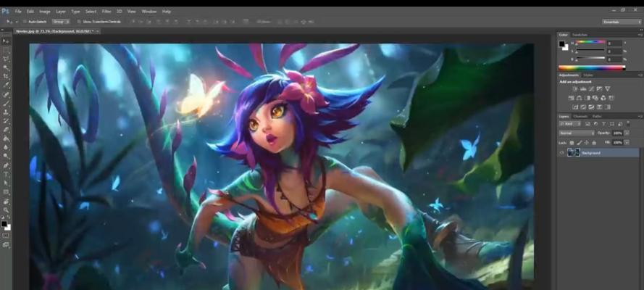The image size is (644, 290).
Task: Add a Channel Mixer adjustment
Action: (603, 98)
